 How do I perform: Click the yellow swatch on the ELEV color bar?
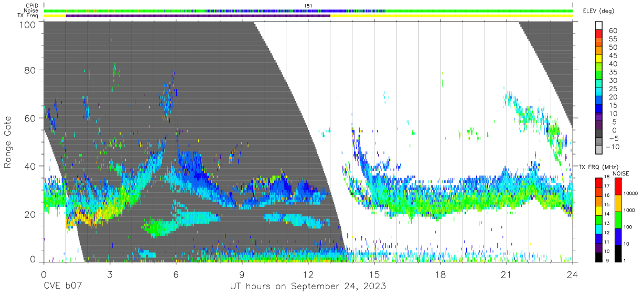coord(599,59)
